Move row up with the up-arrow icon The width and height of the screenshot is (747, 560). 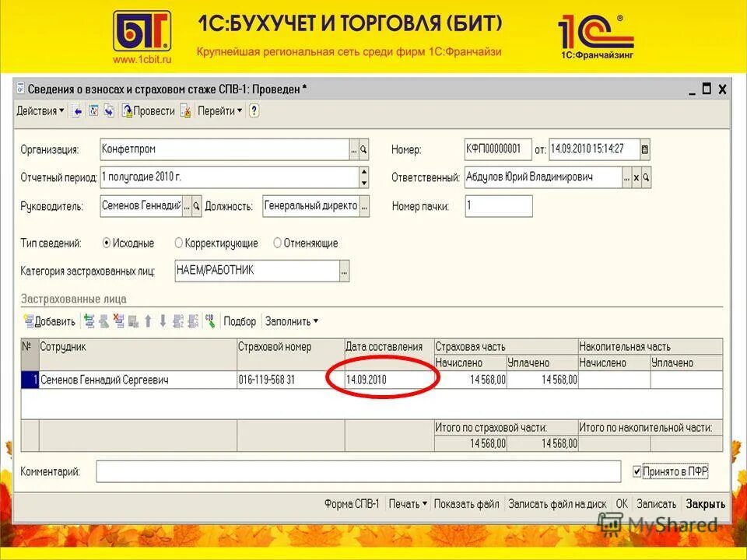pyautogui.click(x=148, y=321)
